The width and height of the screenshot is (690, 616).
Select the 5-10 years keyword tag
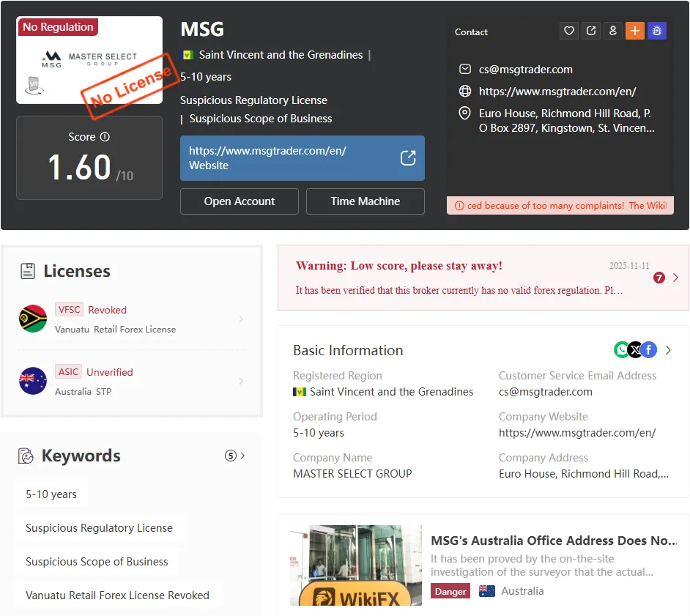pyautogui.click(x=51, y=494)
